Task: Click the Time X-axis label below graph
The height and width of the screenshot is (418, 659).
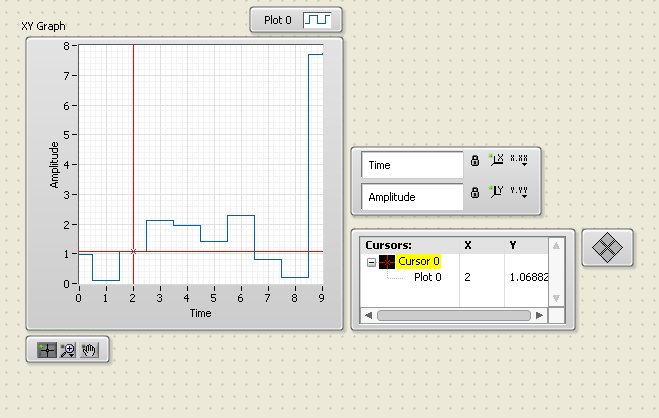Action: tap(200, 313)
